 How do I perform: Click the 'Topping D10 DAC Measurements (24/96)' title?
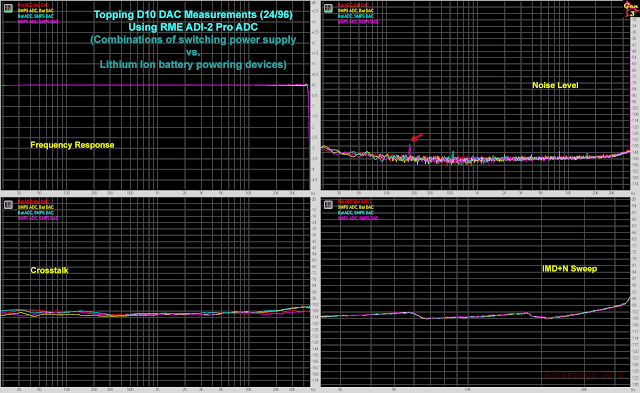pyautogui.click(x=193, y=15)
